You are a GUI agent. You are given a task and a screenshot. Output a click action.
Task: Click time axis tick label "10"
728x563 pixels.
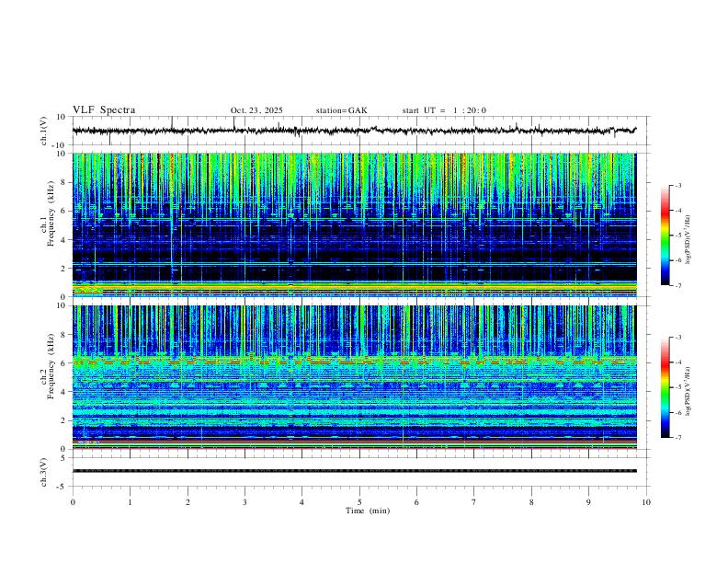pos(646,502)
